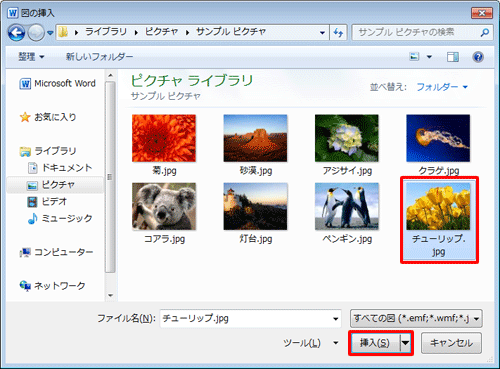Click the magnifier search icon
This screenshot has height=369, width=500.
click(x=485, y=32)
